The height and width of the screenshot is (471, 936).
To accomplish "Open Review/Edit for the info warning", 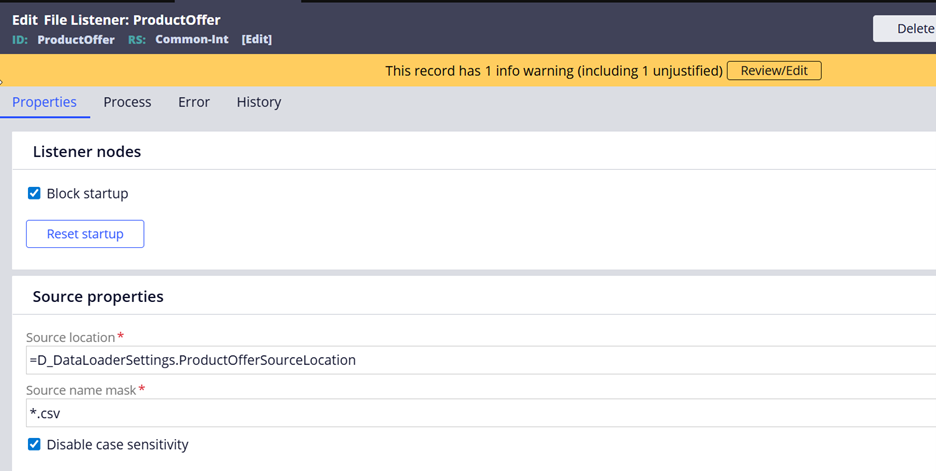I will pyautogui.click(x=773, y=70).
